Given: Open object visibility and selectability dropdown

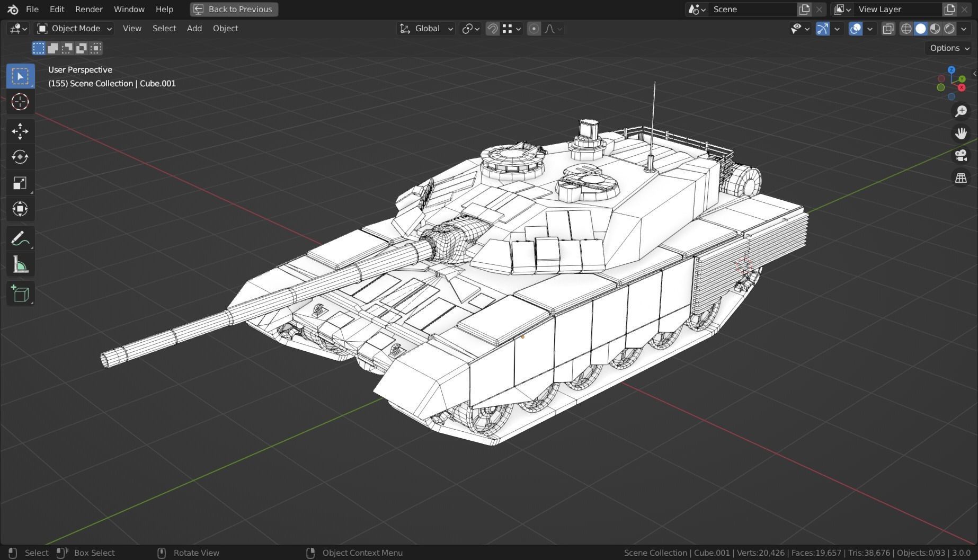Looking at the screenshot, I should 800,29.
